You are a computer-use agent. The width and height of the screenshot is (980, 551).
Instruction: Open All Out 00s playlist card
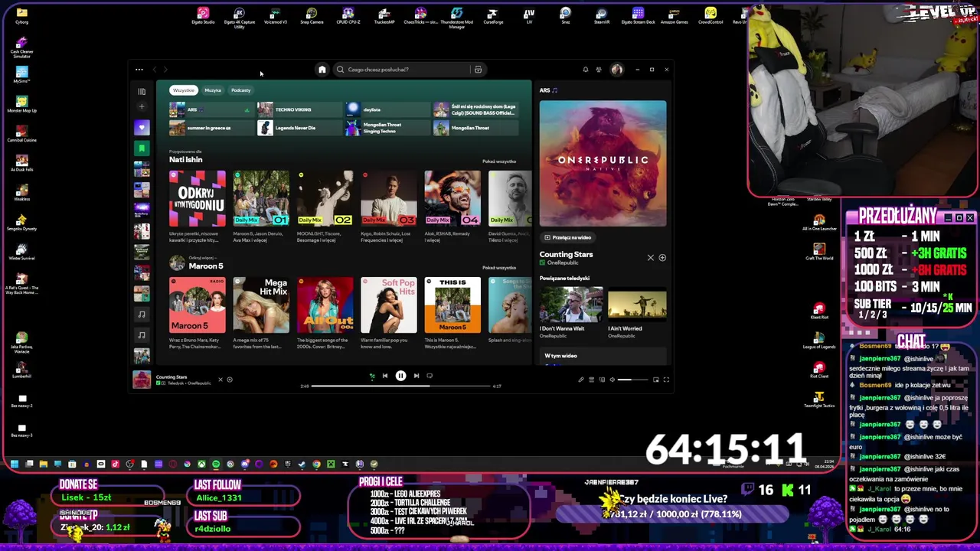pos(325,305)
